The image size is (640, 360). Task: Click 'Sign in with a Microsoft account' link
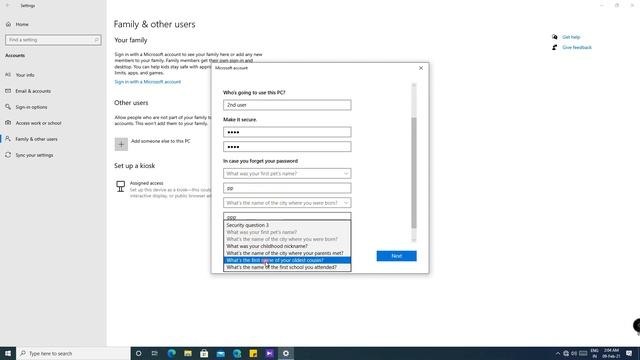(x=148, y=82)
